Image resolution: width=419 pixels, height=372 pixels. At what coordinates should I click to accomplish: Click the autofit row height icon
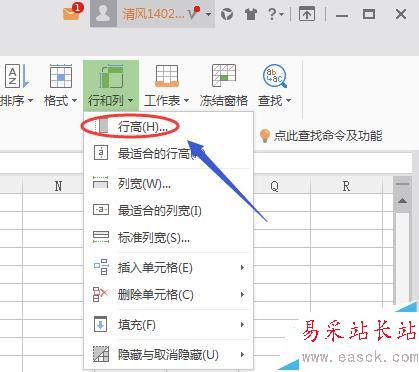101,153
